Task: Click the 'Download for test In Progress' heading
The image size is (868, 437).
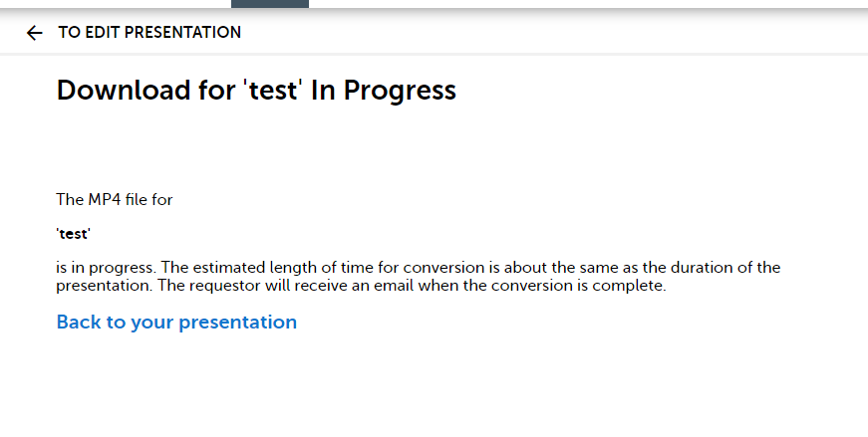Action: tap(256, 91)
